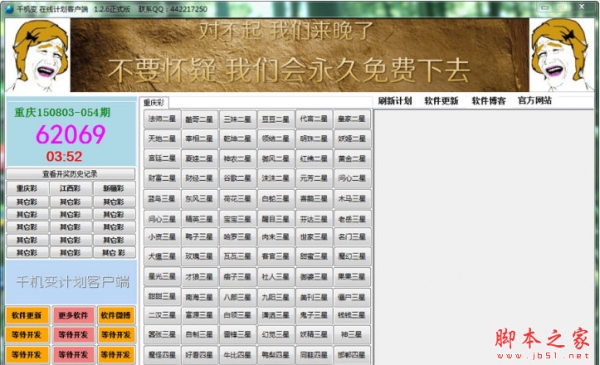The image size is (600, 365).
Task: Open the 自制三星 plan
Action: point(199,335)
